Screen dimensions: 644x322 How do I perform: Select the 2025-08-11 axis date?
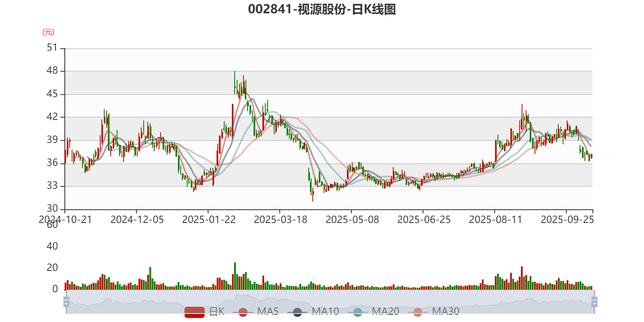click(495, 220)
